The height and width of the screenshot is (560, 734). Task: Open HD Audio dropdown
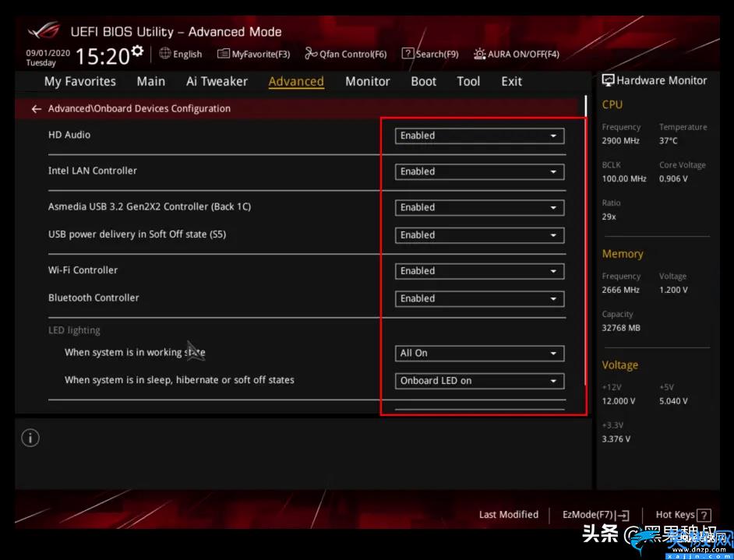[x=479, y=136]
